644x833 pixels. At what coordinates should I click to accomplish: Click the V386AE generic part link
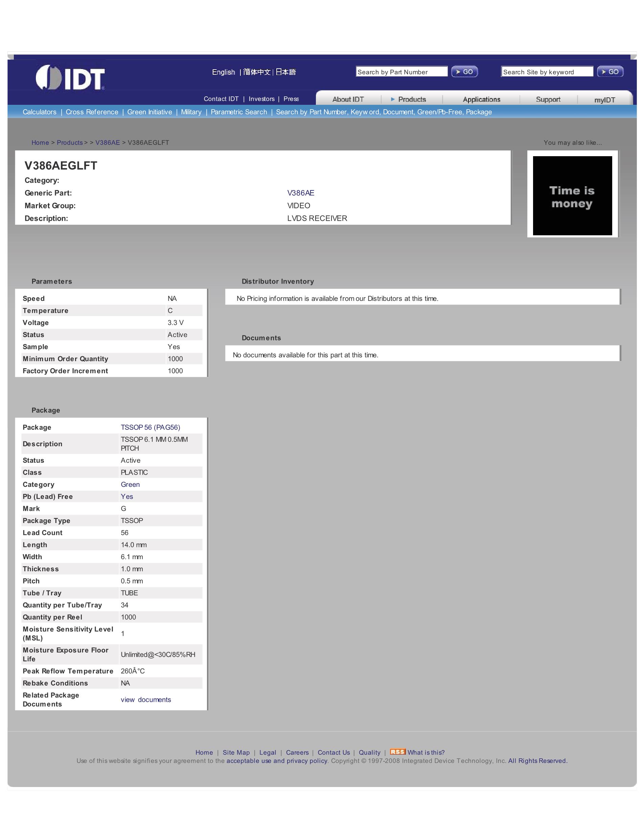301,193
